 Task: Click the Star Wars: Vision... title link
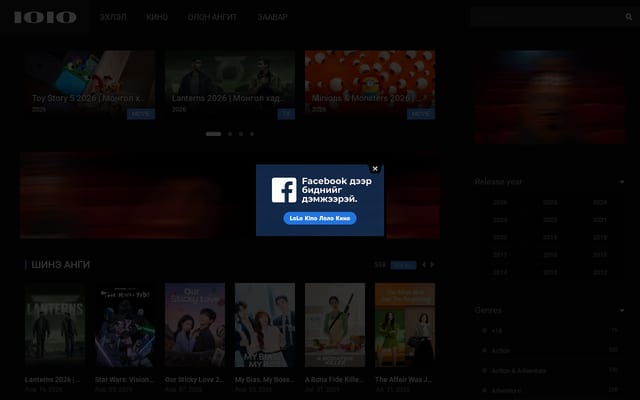[124, 380]
